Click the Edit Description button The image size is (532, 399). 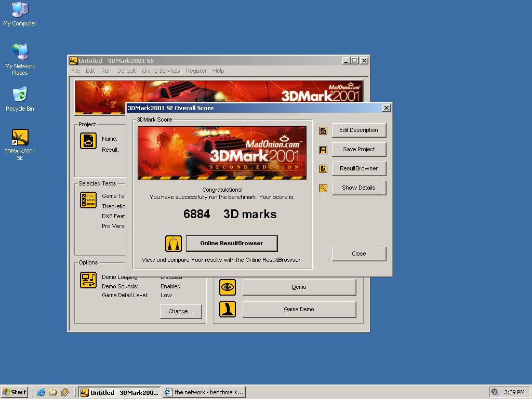pos(358,130)
